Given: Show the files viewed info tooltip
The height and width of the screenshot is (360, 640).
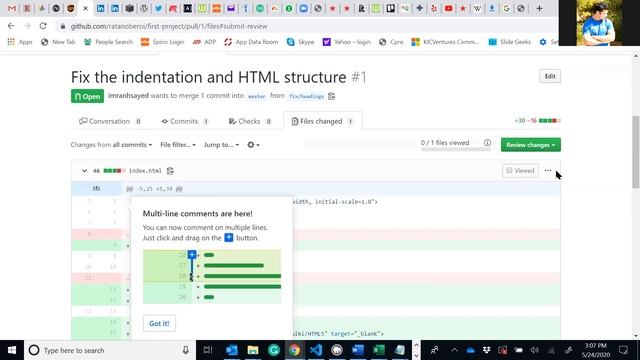Looking at the screenshot, I should pos(487,143).
